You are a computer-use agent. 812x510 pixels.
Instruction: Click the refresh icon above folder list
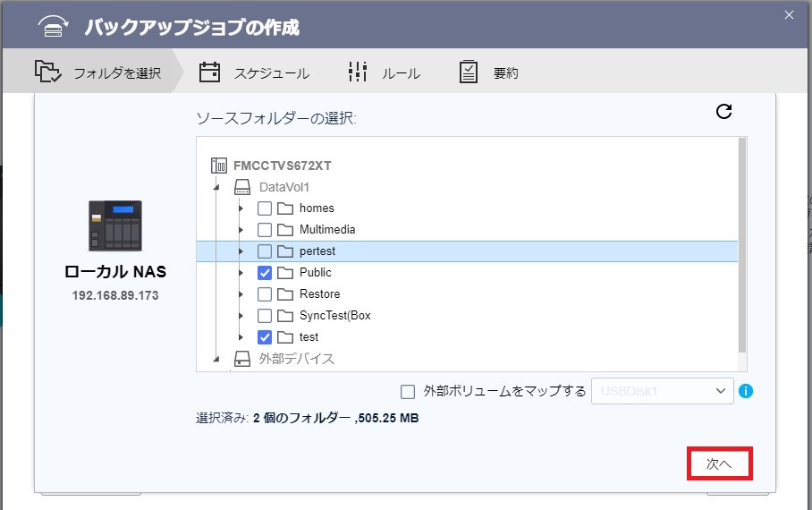[x=723, y=112]
